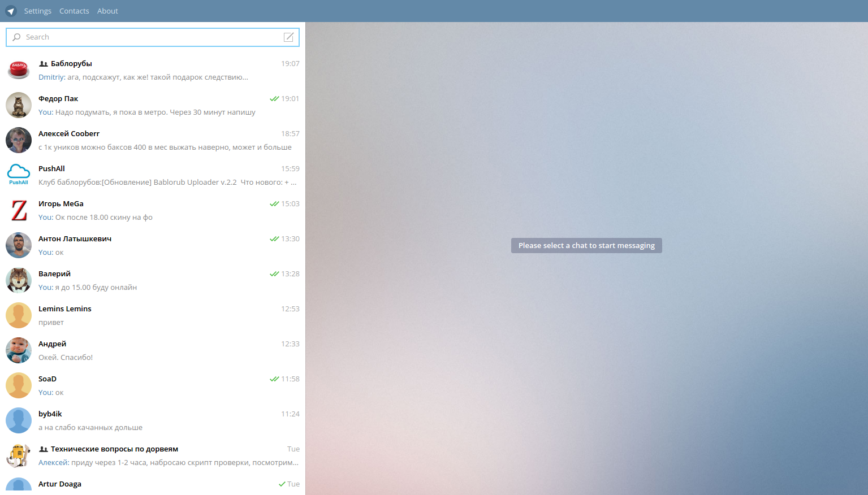Click the Telegram paper plane logo
Image resolution: width=868 pixels, height=495 pixels.
tap(11, 11)
